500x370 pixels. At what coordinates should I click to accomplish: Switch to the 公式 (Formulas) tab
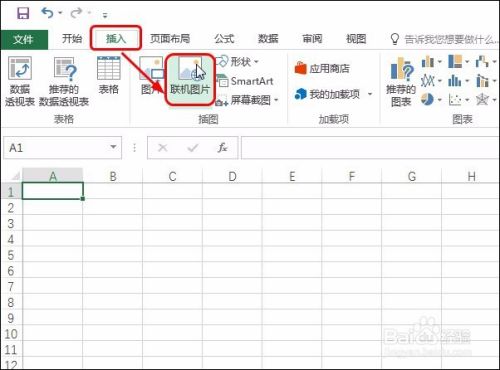pos(224,39)
